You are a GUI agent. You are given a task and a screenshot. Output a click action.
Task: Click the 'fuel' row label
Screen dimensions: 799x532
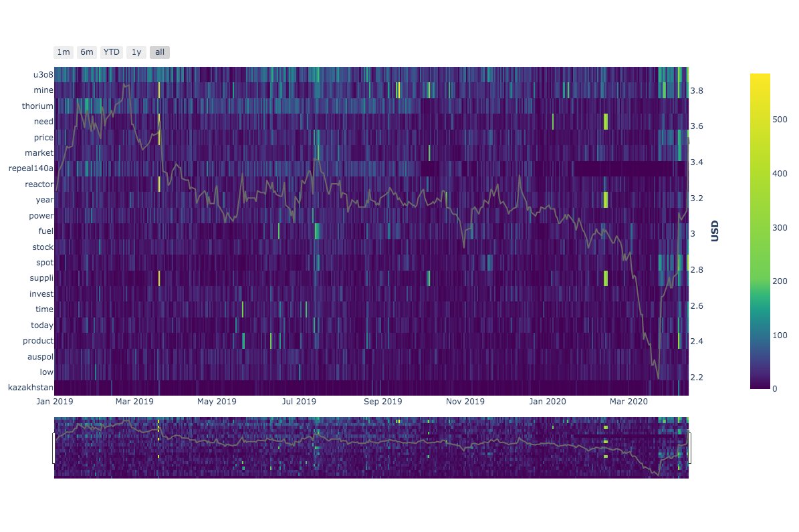46,231
